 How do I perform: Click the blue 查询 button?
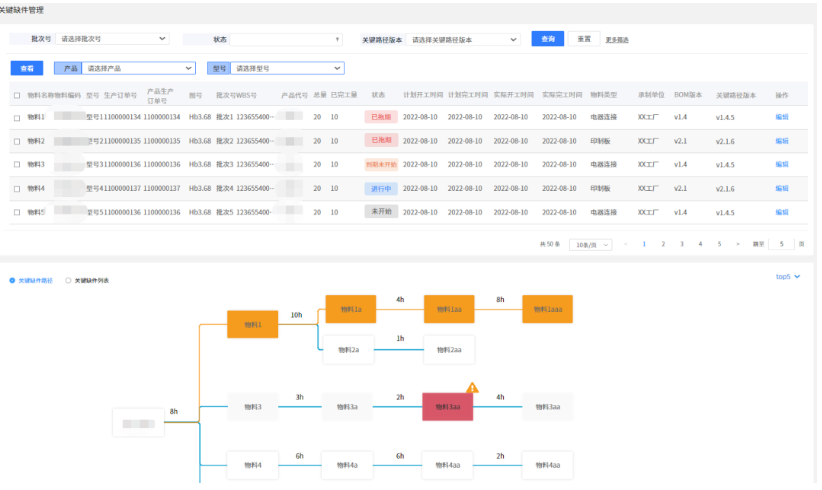coord(547,40)
